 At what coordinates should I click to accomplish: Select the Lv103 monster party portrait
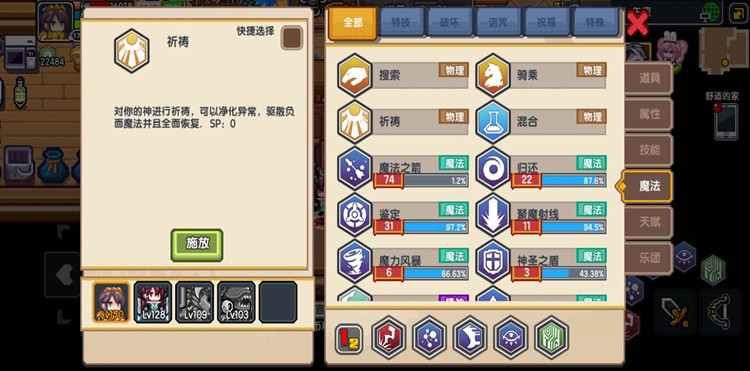[236, 302]
